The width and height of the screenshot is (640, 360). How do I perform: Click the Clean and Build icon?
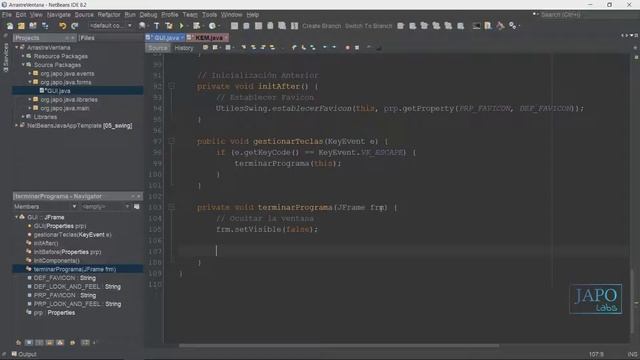169,26
